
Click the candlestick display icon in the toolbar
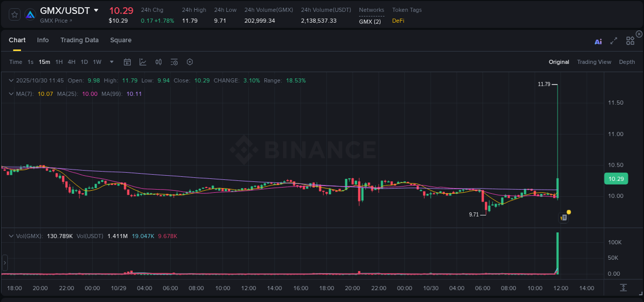pyautogui.click(x=158, y=62)
